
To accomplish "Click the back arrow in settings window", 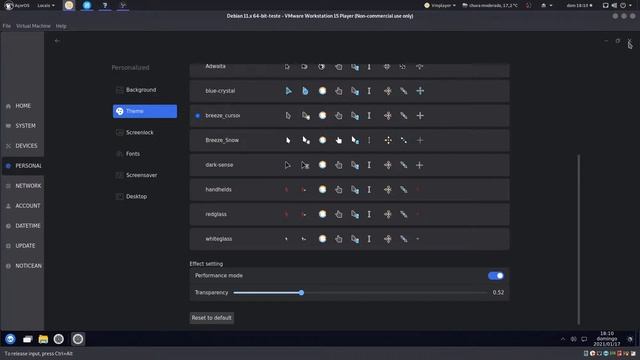I will (x=57, y=41).
